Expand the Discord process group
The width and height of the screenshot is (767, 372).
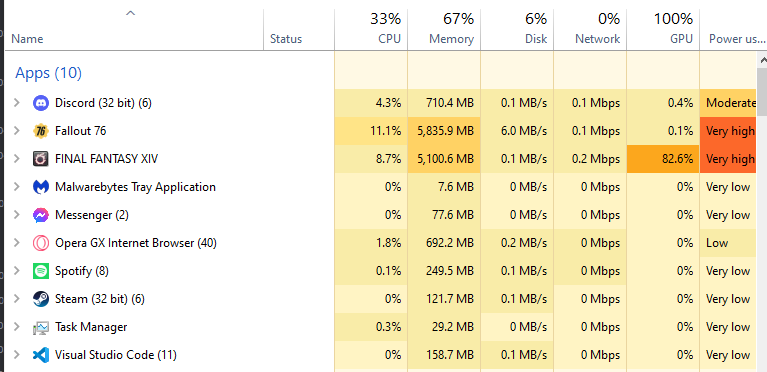[17, 103]
